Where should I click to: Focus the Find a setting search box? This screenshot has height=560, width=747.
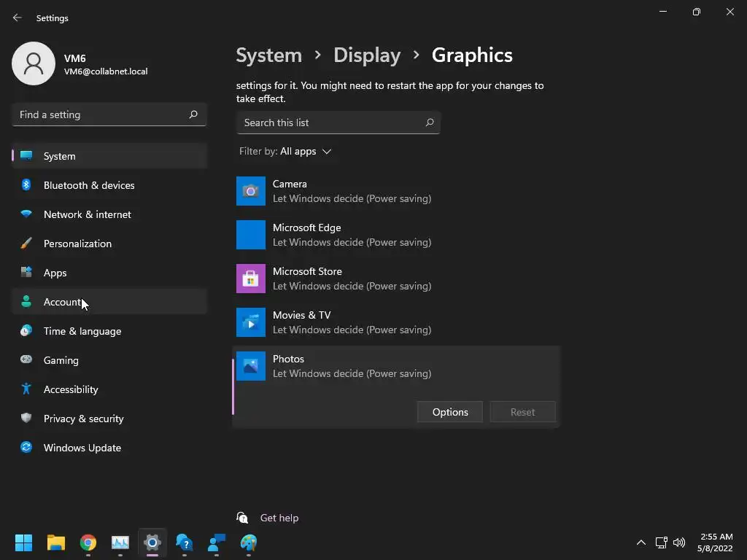[x=109, y=114]
